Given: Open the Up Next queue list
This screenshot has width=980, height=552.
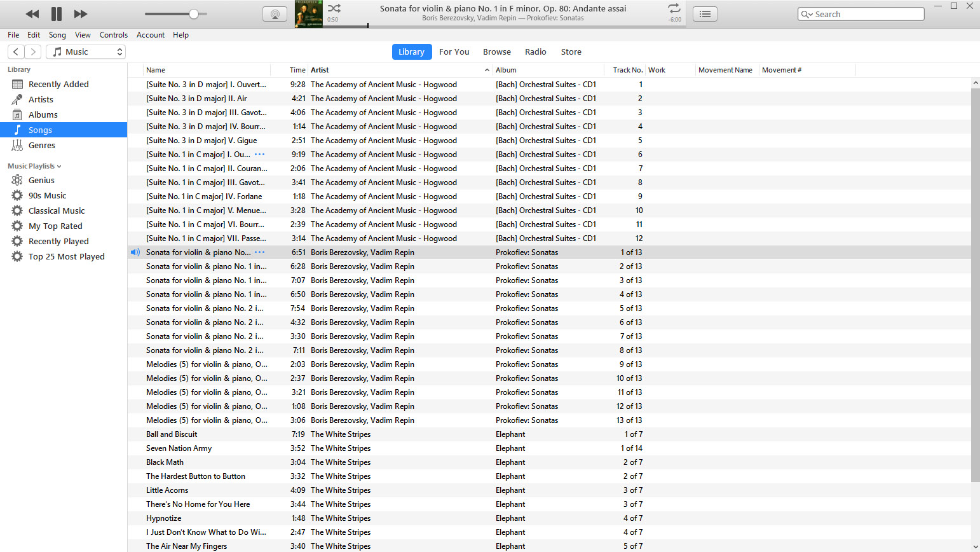Looking at the screenshot, I should pos(705,13).
